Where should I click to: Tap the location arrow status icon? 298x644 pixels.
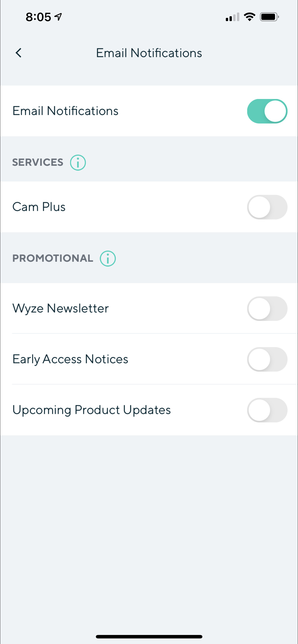[58, 17]
